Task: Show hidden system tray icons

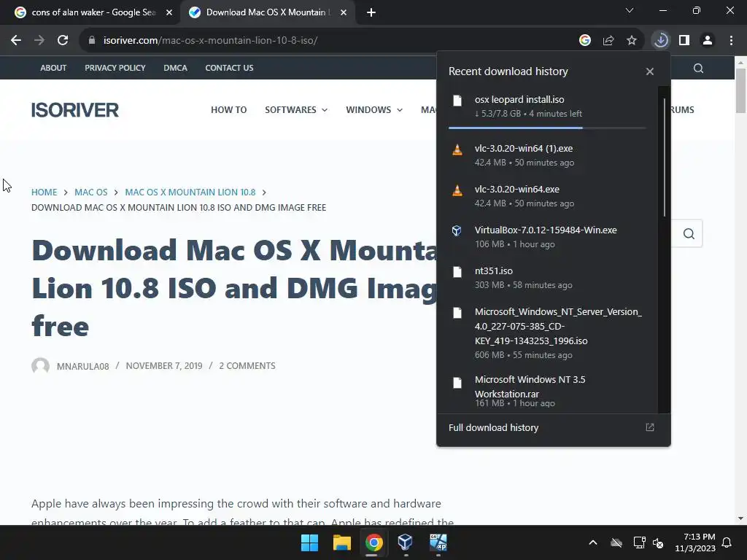Action: (593, 542)
